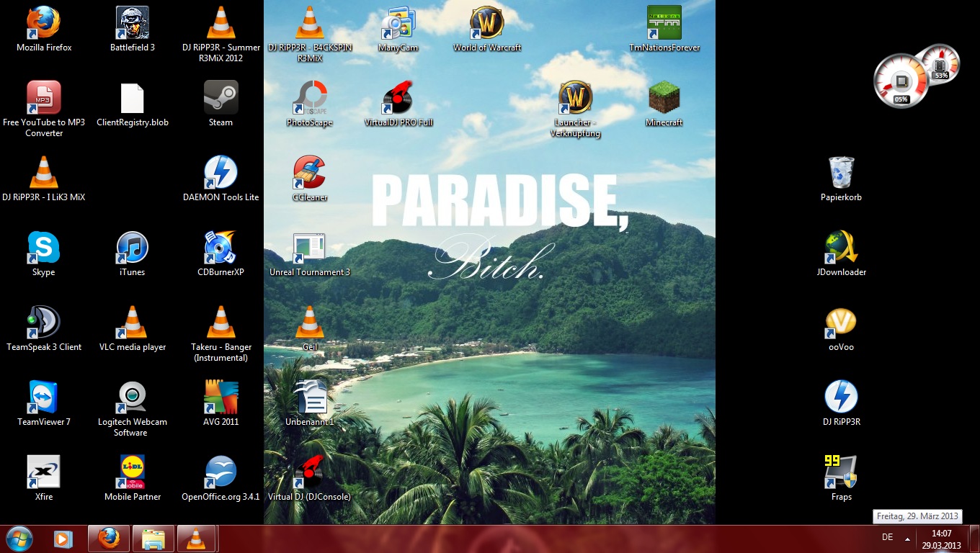Select the ClientRegistry.blob file
The height and width of the screenshot is (553, 980).
pyautogui.click(x=133, y=99)
